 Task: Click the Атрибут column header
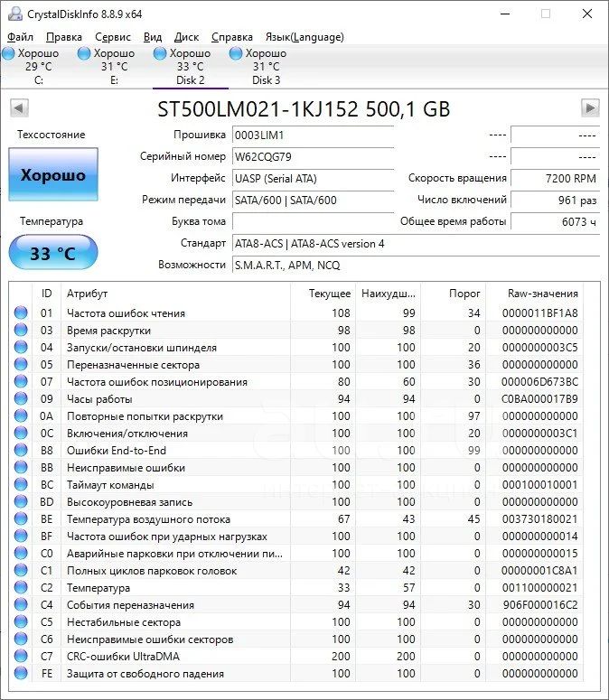point(87,294)
